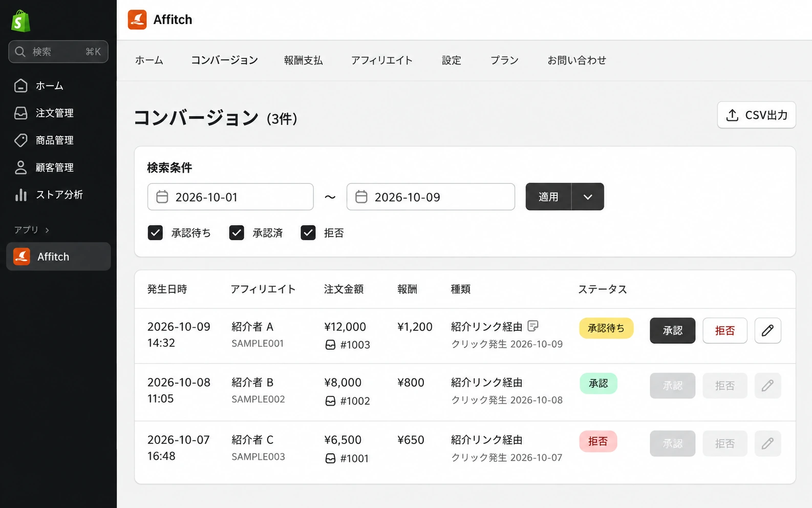
Task: Click the note icon beside 紹介リンク経由 for 紹介者 A
Action: 533,326
